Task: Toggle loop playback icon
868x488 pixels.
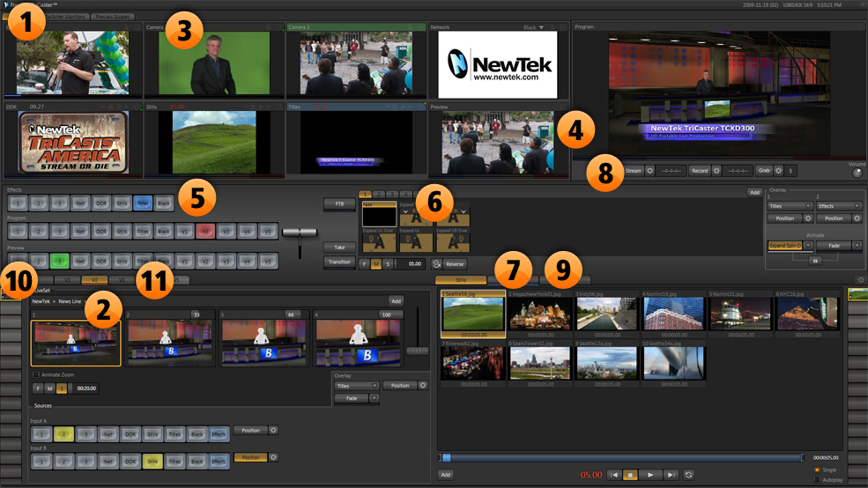Action: pos(688,475)
